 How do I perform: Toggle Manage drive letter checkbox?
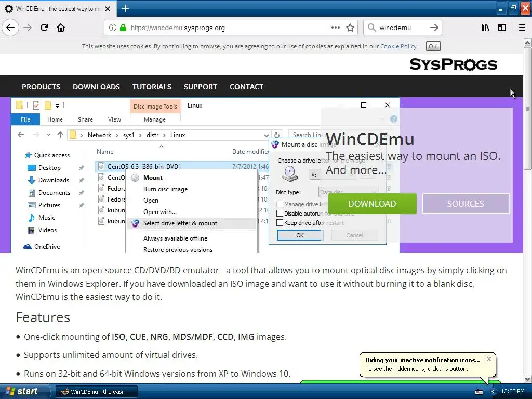click(x=280, y=204)
